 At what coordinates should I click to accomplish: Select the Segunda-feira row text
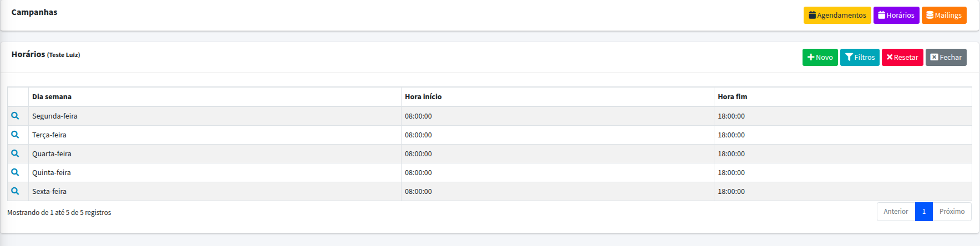click(55, 116)
